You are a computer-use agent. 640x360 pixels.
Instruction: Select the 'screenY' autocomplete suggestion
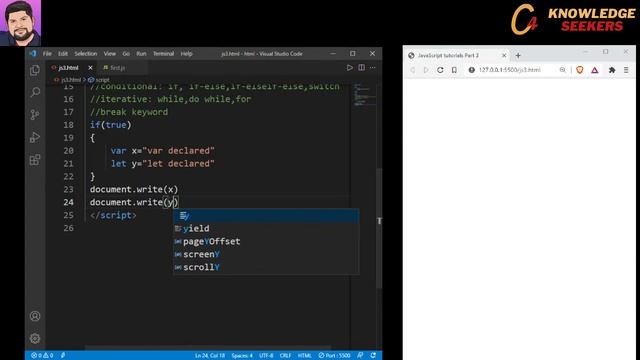[x=266, y=254]
